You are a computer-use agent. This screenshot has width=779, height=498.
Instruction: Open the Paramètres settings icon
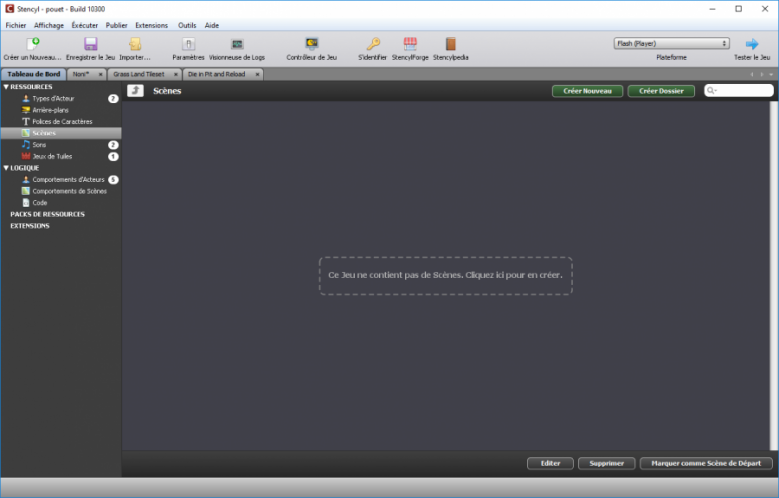[x=188, y=44]
